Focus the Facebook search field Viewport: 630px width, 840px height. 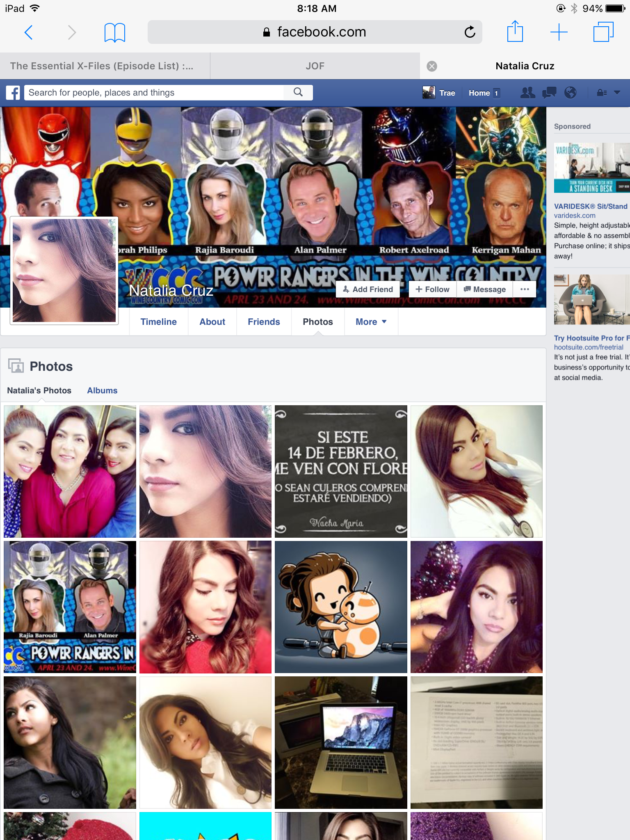point(154,93)
